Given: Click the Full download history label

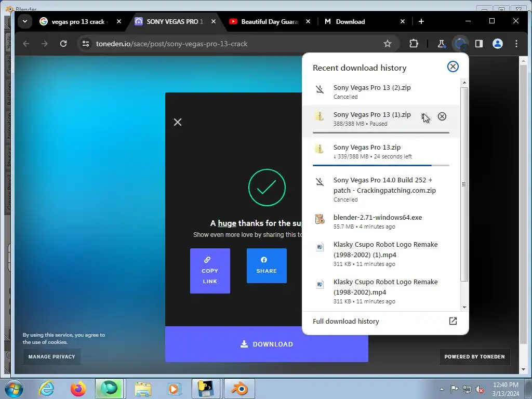Looking at the screenshot, I should [x=345, y=321].
